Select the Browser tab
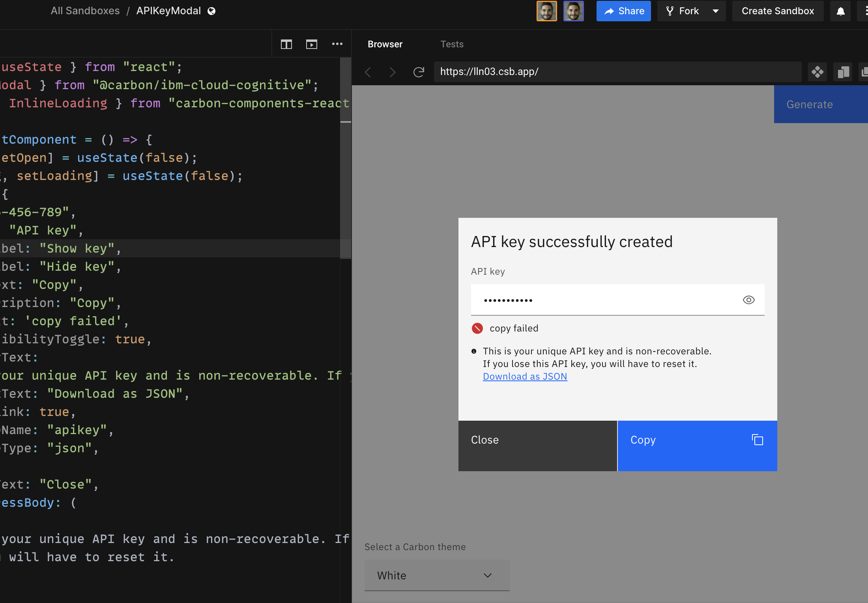Screen dimensions: 868x603 [385, 44]
